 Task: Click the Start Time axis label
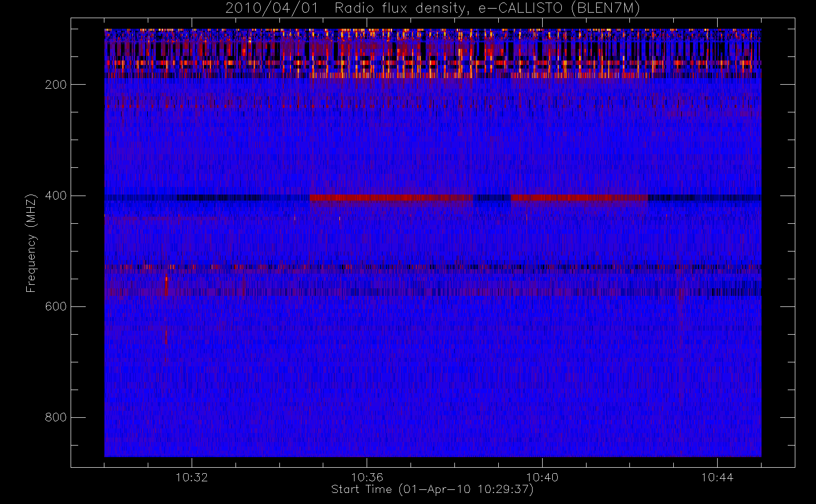coord(432,489)
